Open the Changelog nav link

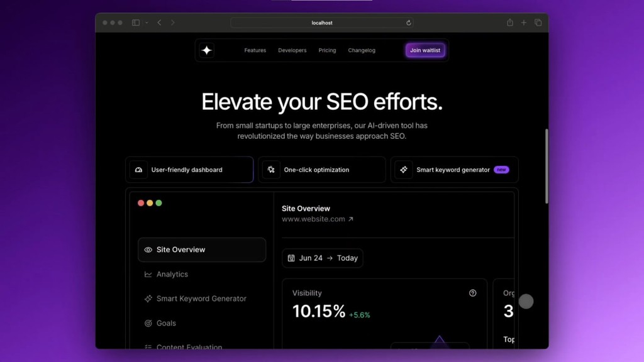(x=362, y=50)
